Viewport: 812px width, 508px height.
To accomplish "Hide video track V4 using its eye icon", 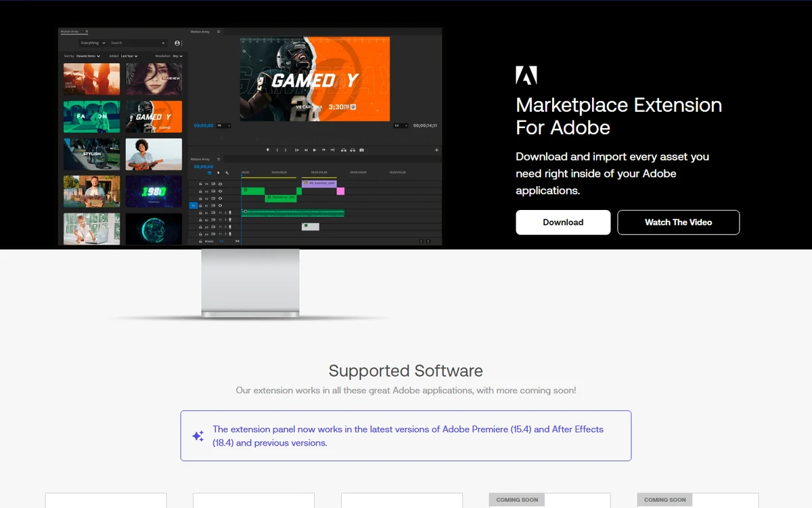I will [x=220, y=184].
